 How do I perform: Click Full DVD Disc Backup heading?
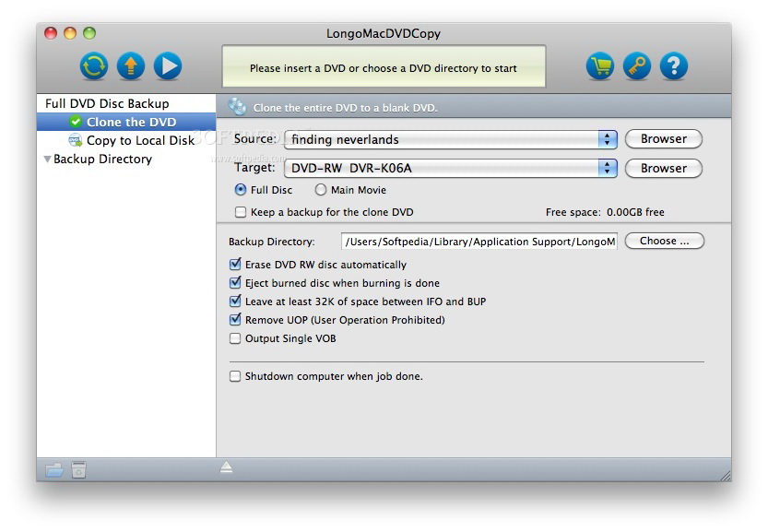point(107,103)
